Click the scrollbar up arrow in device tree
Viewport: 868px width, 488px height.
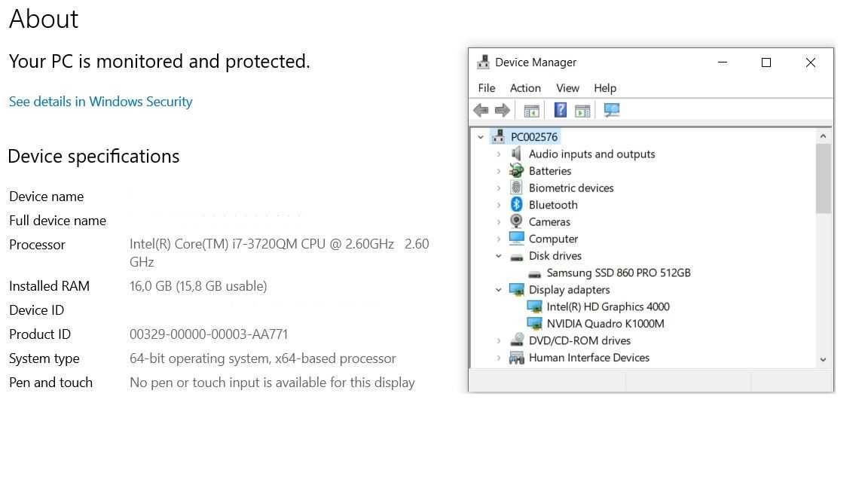coord(823,136)
